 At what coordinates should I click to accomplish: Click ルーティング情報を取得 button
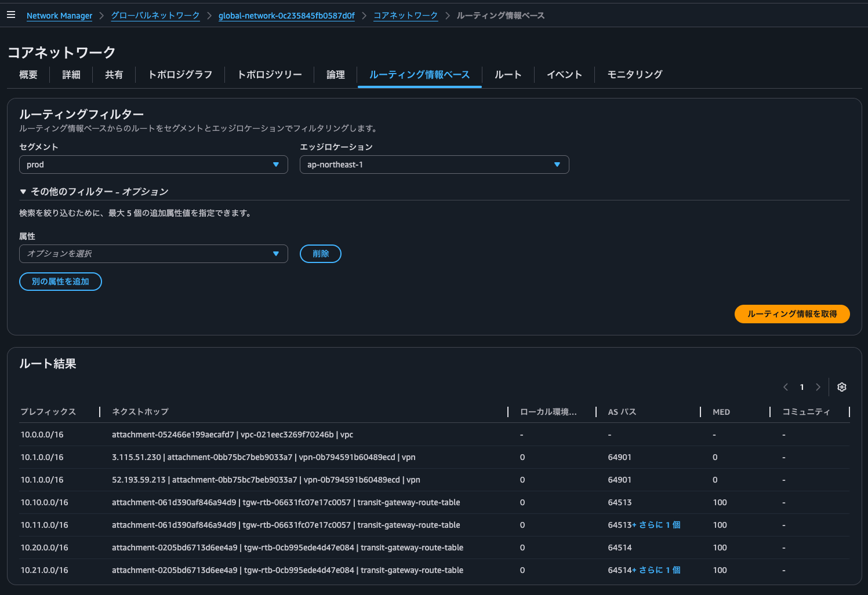click(792, 314)
